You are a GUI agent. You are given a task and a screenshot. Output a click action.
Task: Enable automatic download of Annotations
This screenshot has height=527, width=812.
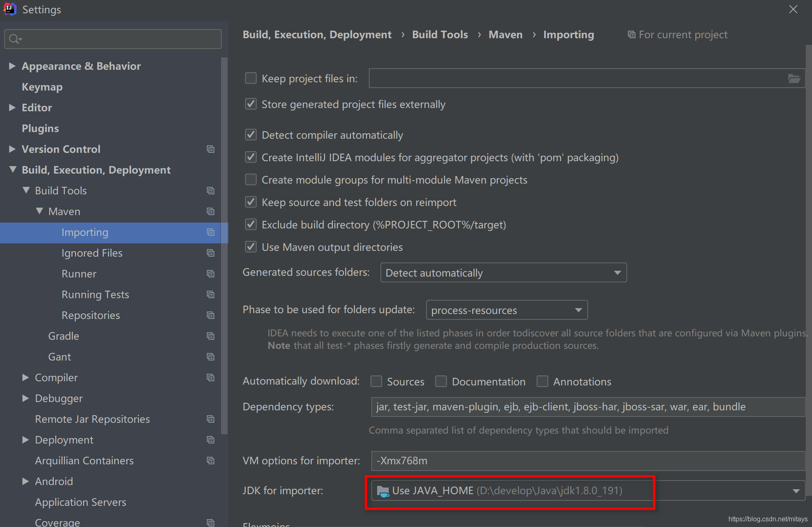tap(542, 381)
